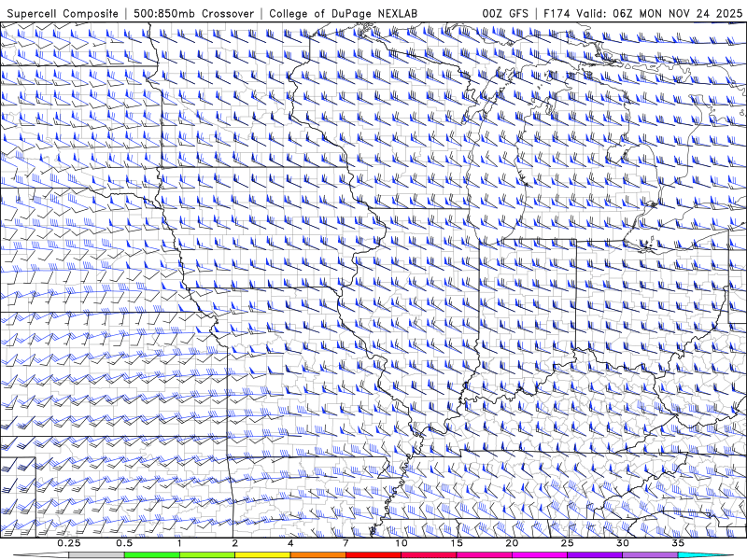The height and width of the screenshot is (560, 747).
Task: Click the "2" colorbar tick label
Action: tap(235, 543)
